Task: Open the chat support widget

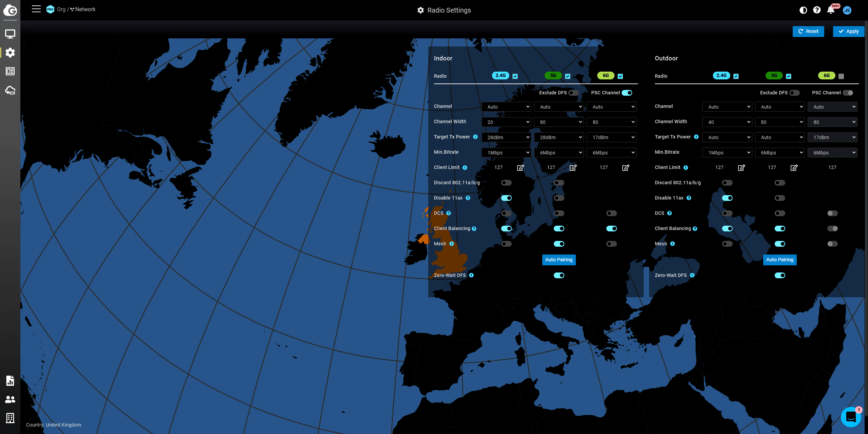Action: (851, 417)
